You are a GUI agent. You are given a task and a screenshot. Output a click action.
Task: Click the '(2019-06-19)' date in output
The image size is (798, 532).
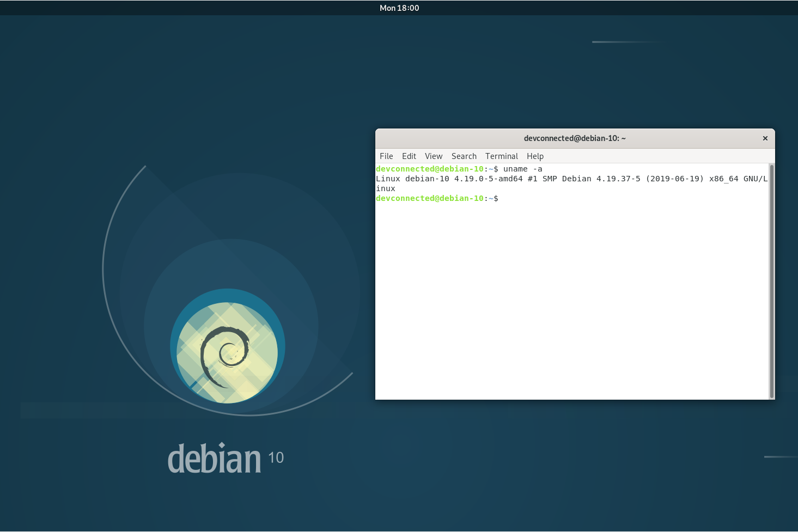[x=675, y=179]
